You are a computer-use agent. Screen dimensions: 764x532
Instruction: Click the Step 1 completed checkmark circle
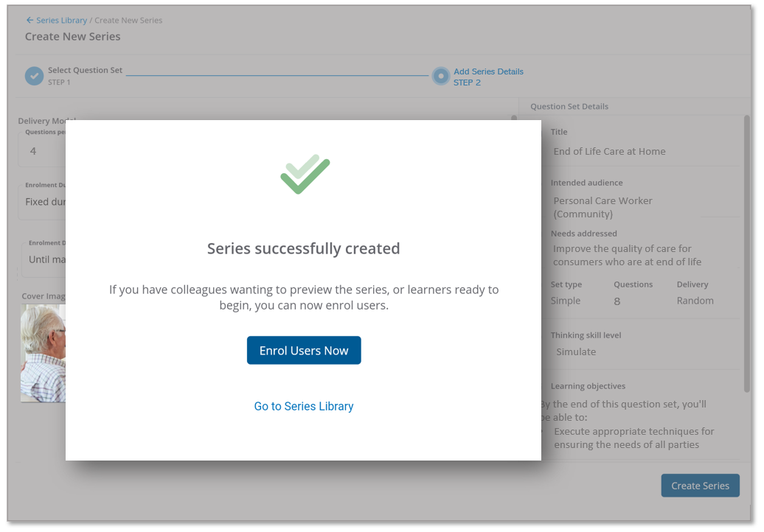pos(35,76)
